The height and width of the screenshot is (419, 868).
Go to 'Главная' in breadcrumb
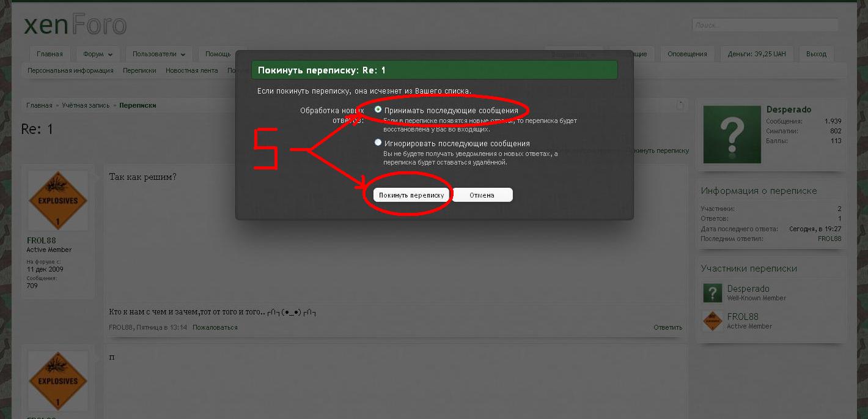pyautogui.click(x=39, y=105)
